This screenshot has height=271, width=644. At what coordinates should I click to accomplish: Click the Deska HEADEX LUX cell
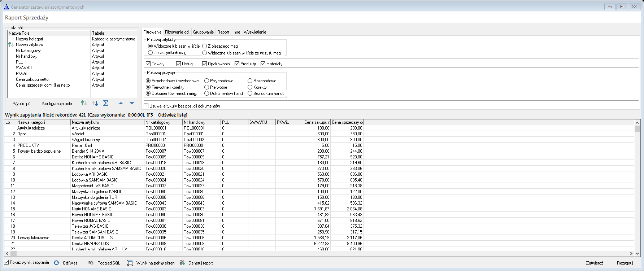107,244
